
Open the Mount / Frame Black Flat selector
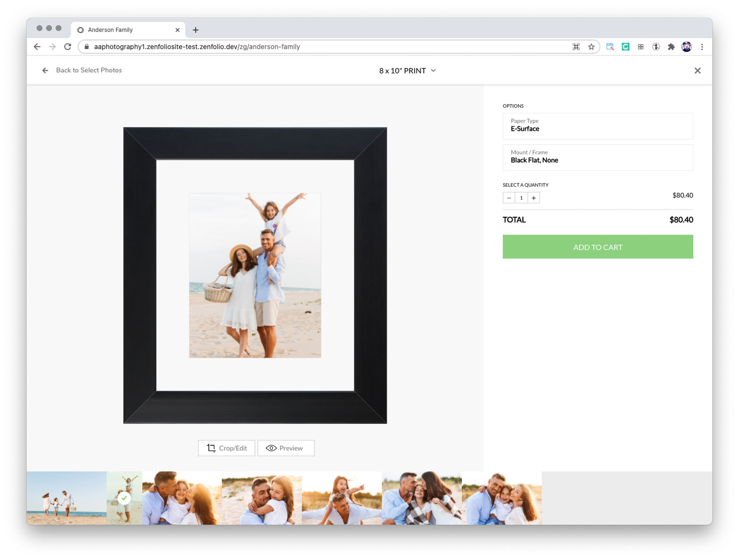point(597,157)
